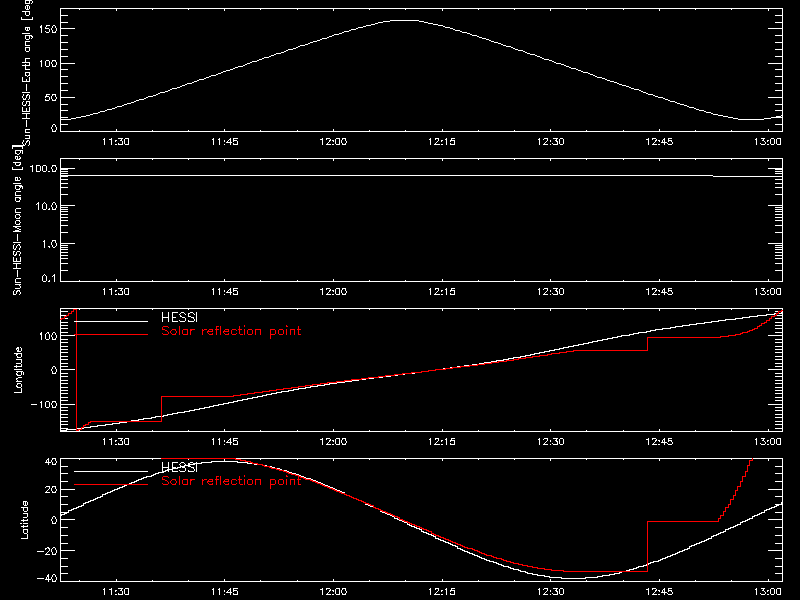Click the -100 tick on Longitude axis
800x600 pixels.
pyautogui.click(x=44, y=404)
